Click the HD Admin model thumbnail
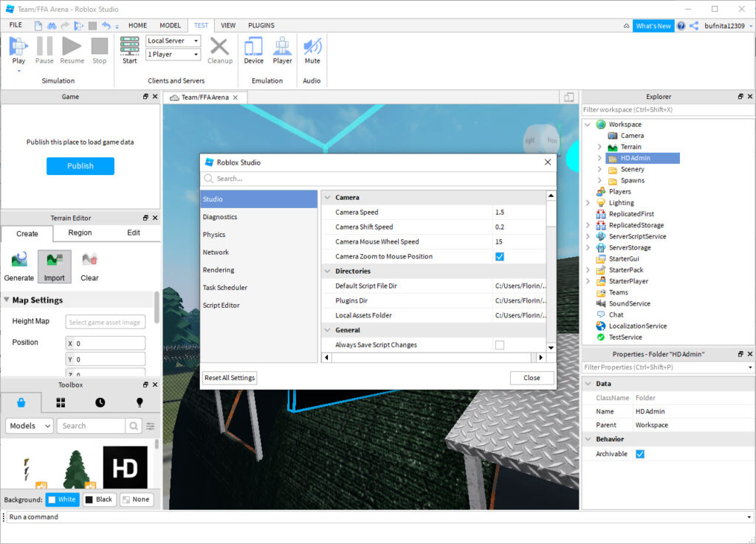 click(126, 467)
